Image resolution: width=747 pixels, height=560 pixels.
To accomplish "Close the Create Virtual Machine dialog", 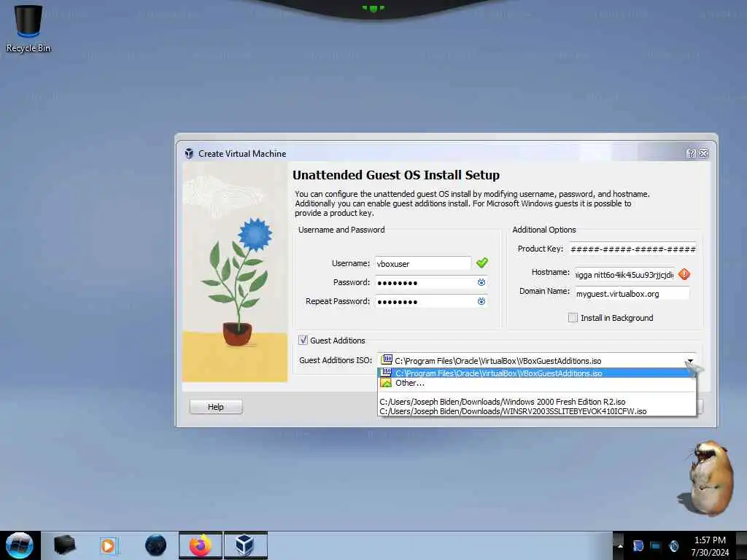I will click(704, 153).
